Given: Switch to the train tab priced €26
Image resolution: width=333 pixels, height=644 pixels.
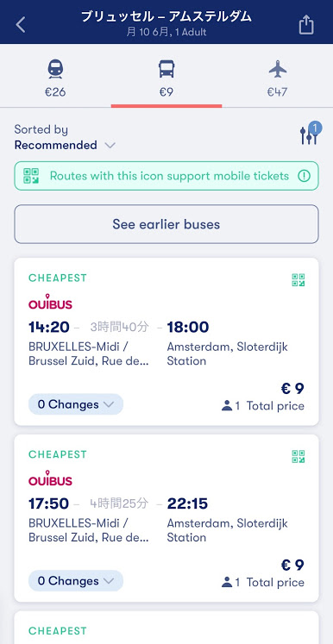Looking at the screenshot, I should (x=55, y=78).
